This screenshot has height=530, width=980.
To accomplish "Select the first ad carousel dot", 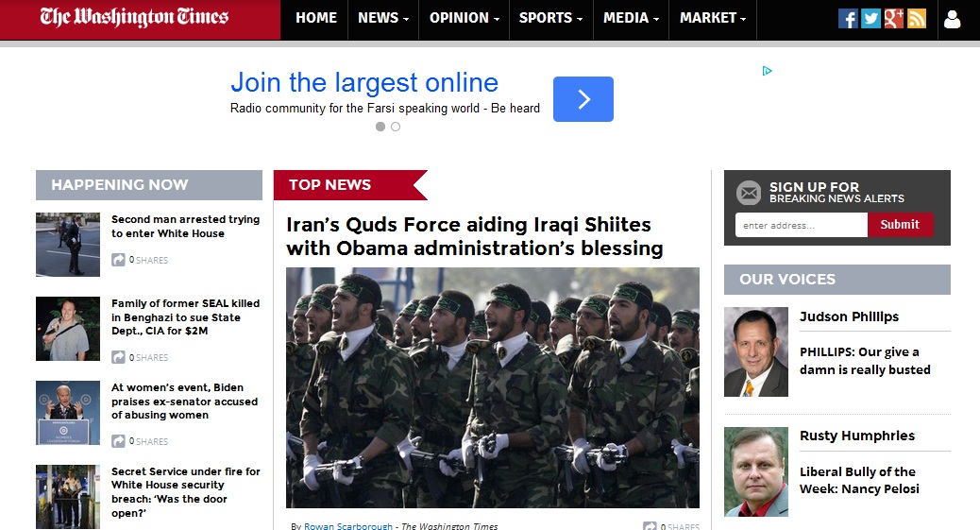I will [x=380, y=127].
